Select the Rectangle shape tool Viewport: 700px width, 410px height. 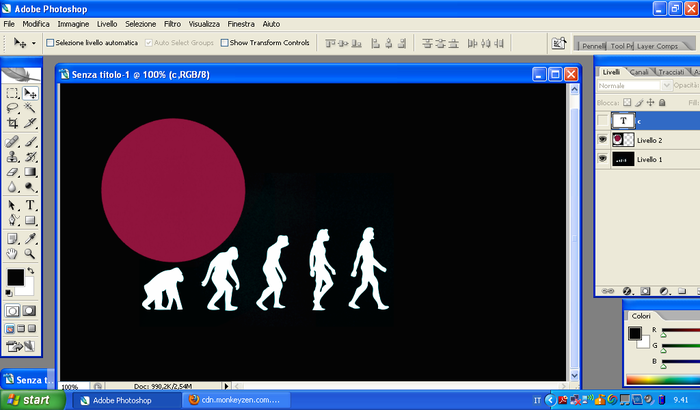click(x=30, y=220)
